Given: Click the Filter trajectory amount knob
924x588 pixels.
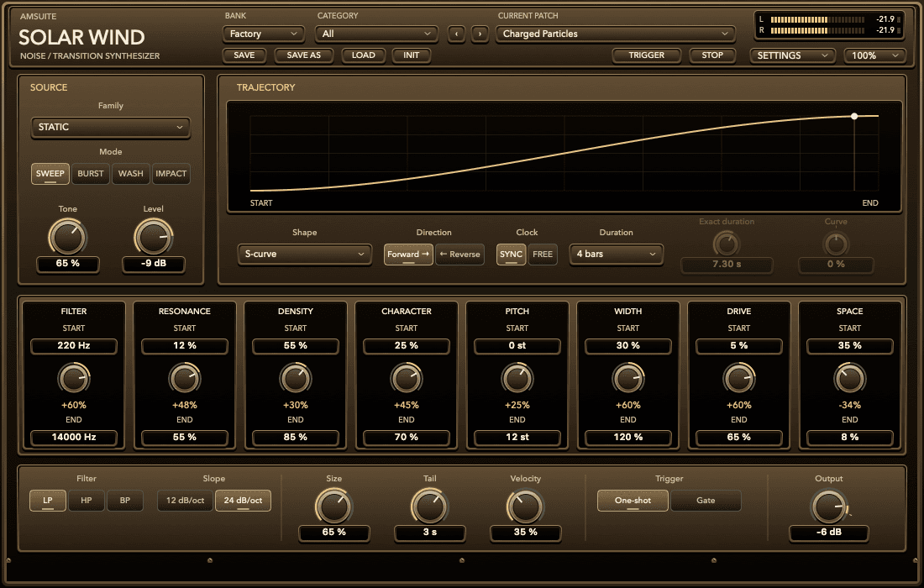Looking at the screenshot, I should coord(74,379).
